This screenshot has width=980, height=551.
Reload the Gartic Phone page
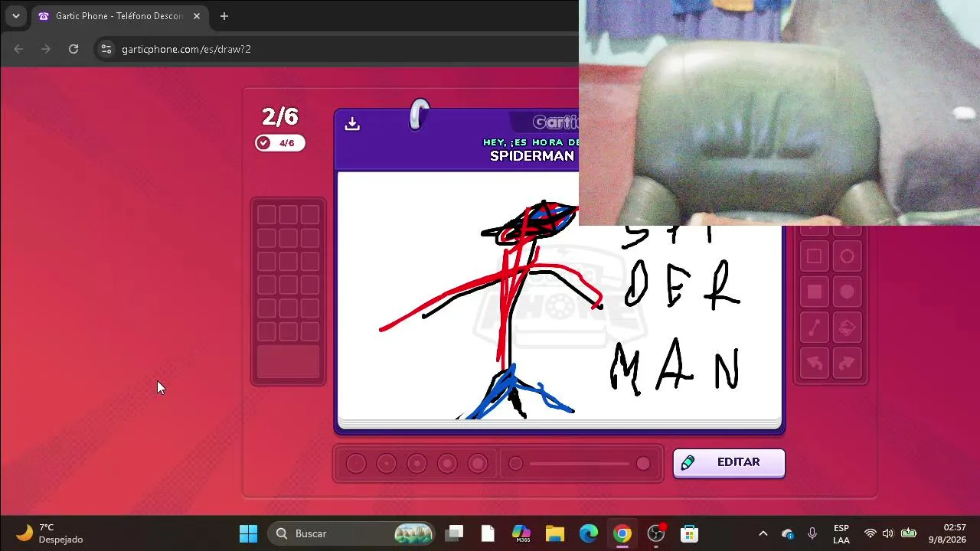tap(73, 49)
